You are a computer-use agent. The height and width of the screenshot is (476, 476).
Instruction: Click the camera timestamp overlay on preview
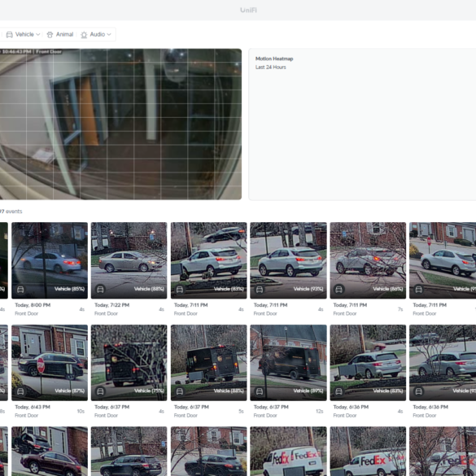(31, 52)
